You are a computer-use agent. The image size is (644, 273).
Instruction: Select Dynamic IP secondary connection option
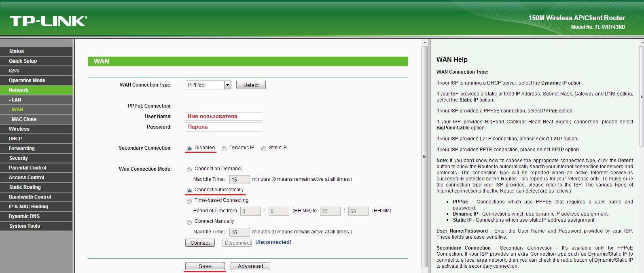click(224, 149)
